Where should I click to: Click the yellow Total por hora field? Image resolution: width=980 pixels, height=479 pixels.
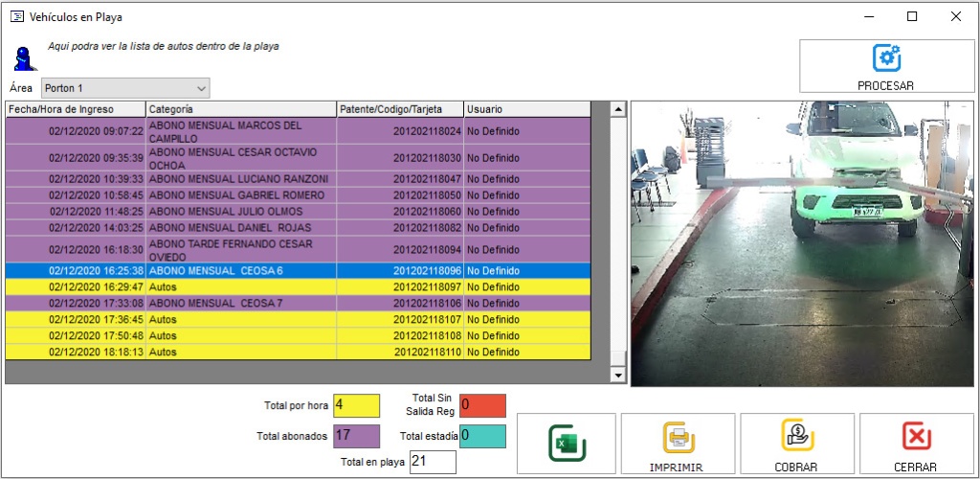point(356,405)
